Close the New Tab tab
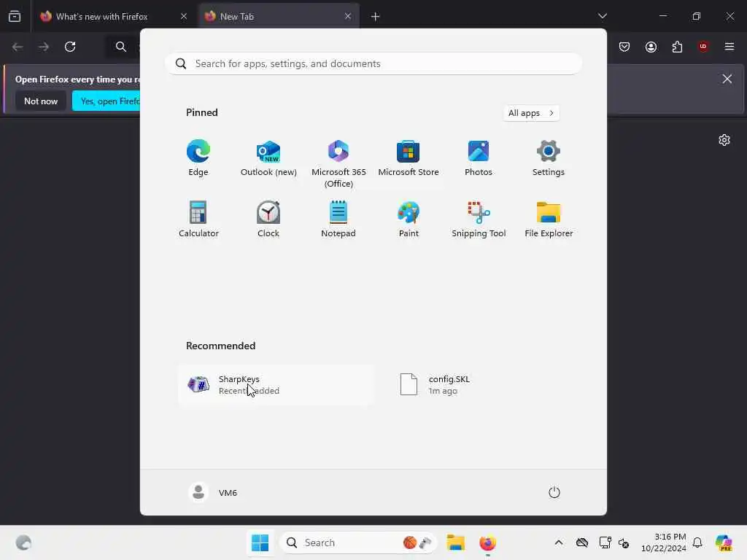 348,17
